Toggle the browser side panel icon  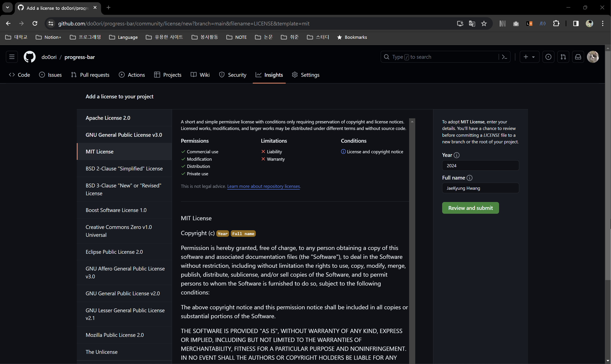click(x=576, y=24)
